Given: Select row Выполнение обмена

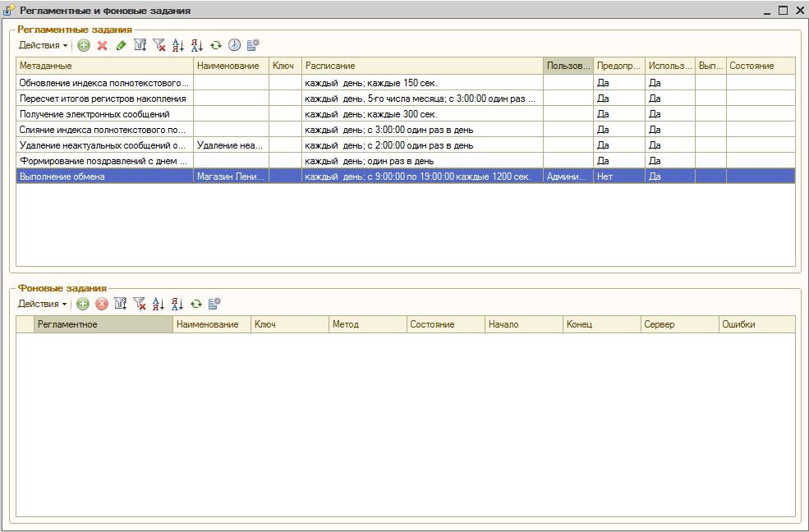Looking at the screenshot, I should pyautogui.click(x=406, y=177).
